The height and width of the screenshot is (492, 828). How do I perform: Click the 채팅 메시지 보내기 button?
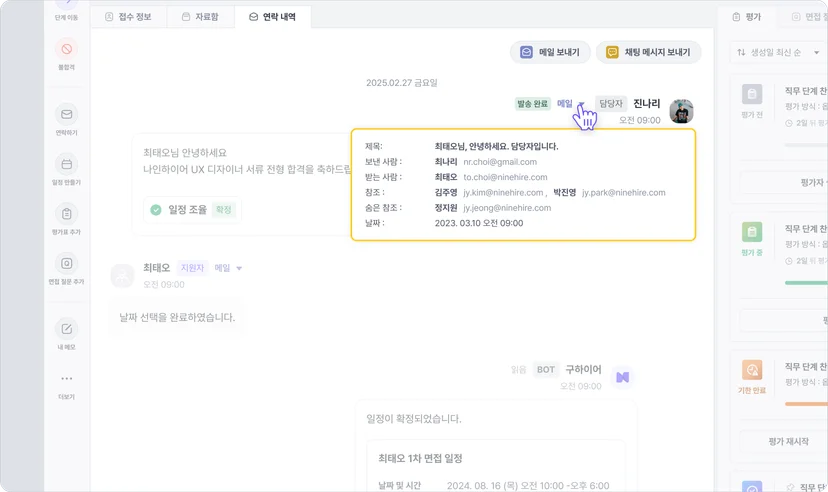pos(648,52)
